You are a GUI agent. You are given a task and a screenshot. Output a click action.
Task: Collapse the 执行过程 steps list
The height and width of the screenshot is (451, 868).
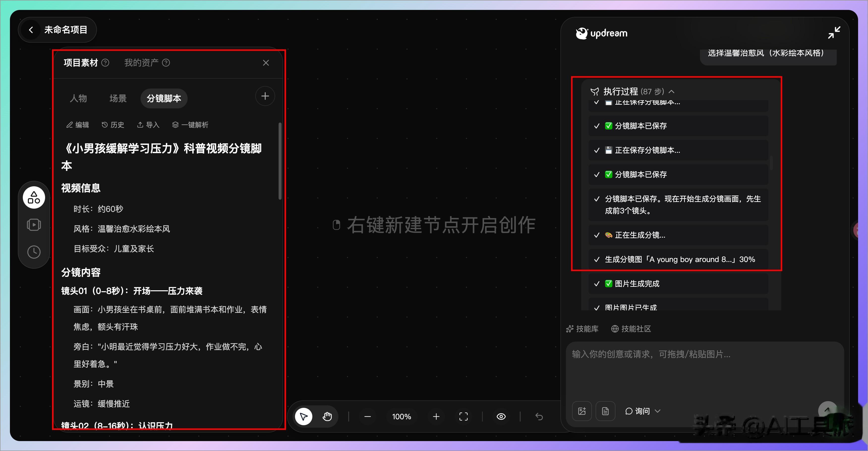(x=671, y=91)
